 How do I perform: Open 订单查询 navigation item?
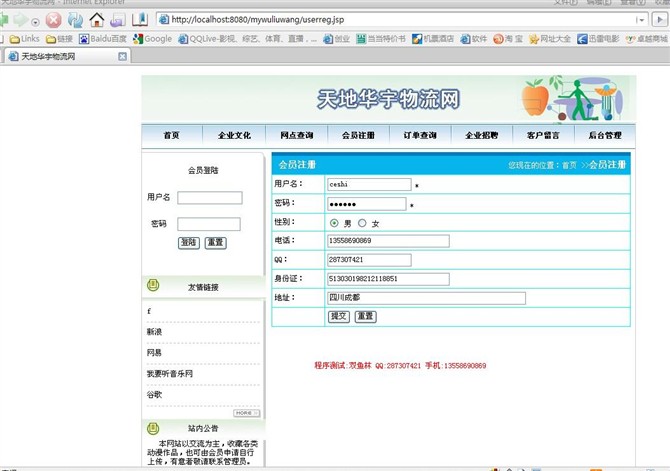pyautogui.click(x=420, y=135)
